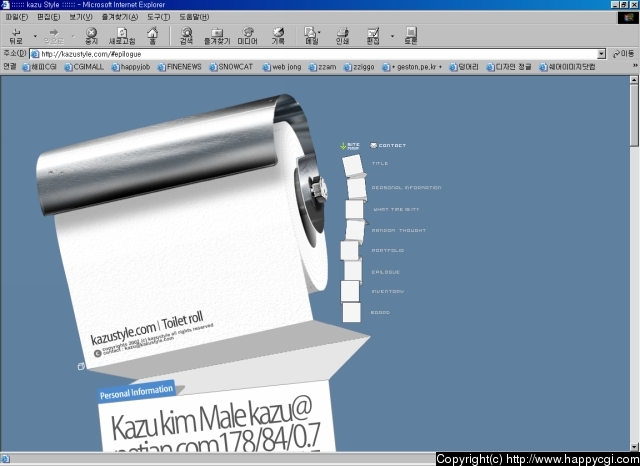This screenshot has width=640, height=466.
Task: Open the 보기(V) menu
Action: pyautogui.click(x=80, y=17)
